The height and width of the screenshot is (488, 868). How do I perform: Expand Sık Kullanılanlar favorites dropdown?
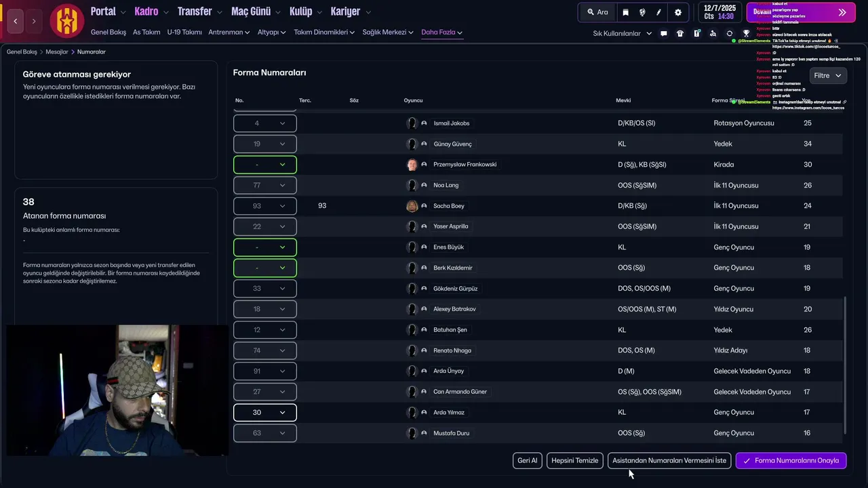coord(622,33)
